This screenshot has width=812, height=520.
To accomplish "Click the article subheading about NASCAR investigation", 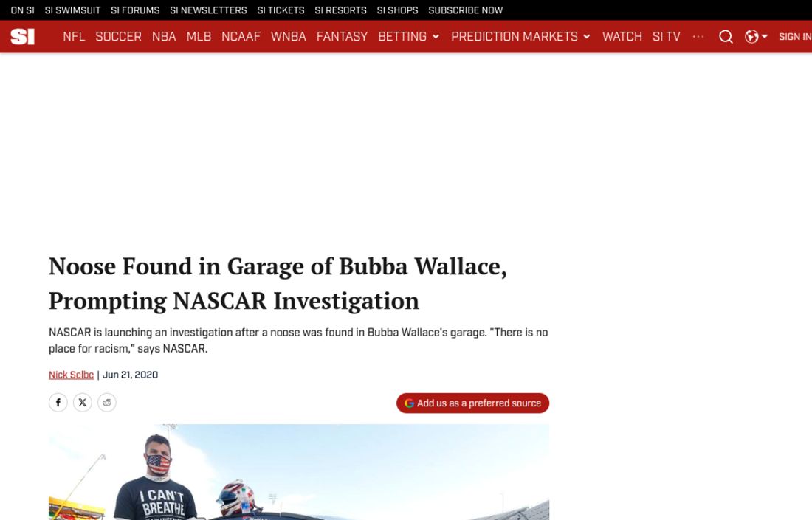I will click(298, 341).
